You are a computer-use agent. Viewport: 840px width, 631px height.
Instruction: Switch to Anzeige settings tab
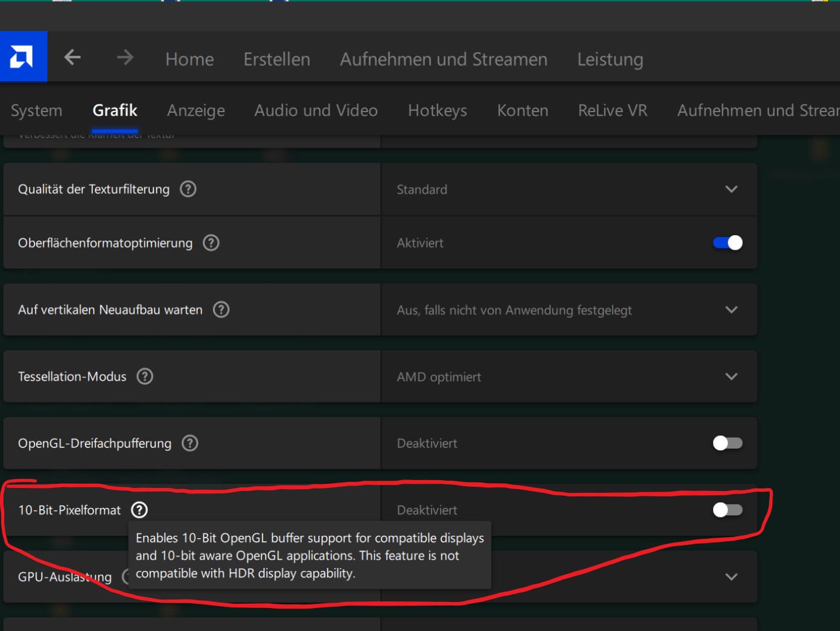tap(196, 110)
